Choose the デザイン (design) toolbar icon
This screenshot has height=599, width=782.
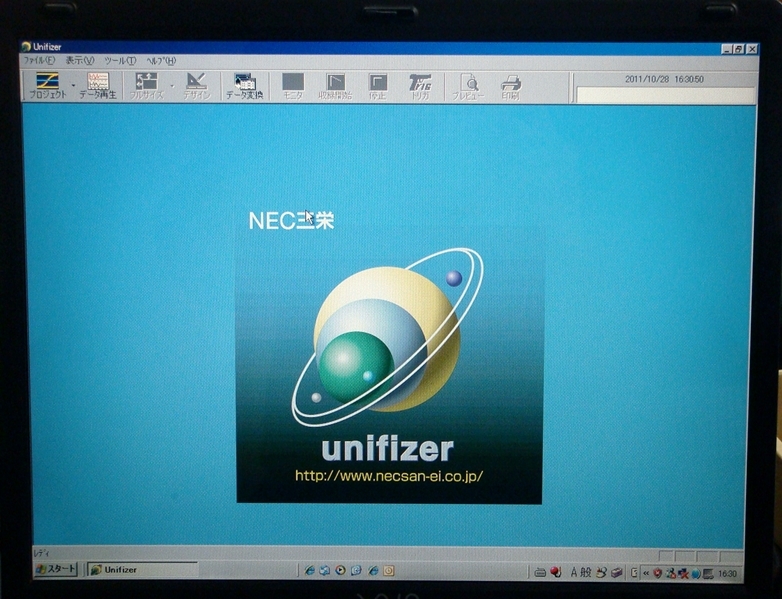[x=196, y=86]
